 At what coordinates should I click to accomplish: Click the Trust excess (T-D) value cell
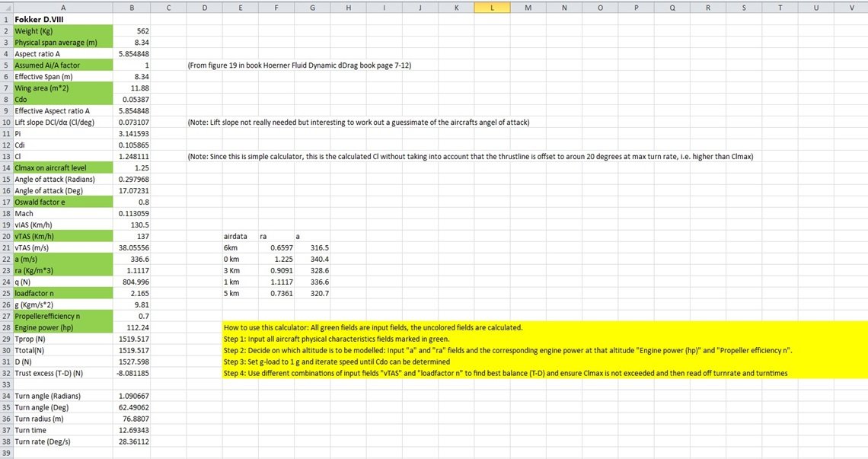pos(132,373)
